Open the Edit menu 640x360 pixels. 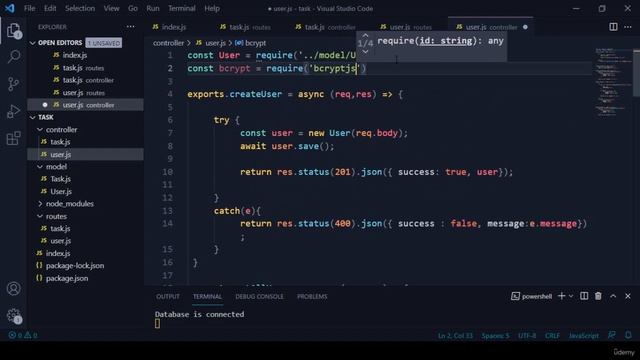pos(50,8)
